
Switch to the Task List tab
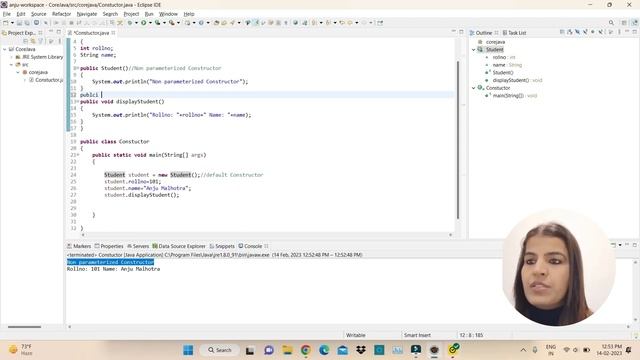[x=514, y=32]
